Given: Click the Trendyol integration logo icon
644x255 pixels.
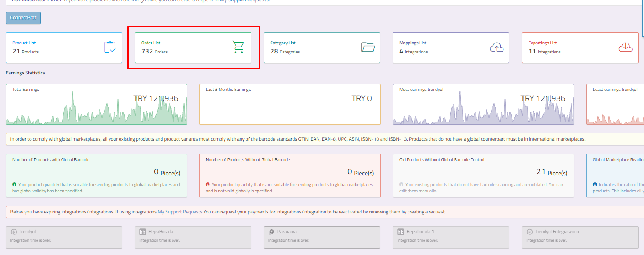Looking at the screenshot, I should (x=14, y=232).
